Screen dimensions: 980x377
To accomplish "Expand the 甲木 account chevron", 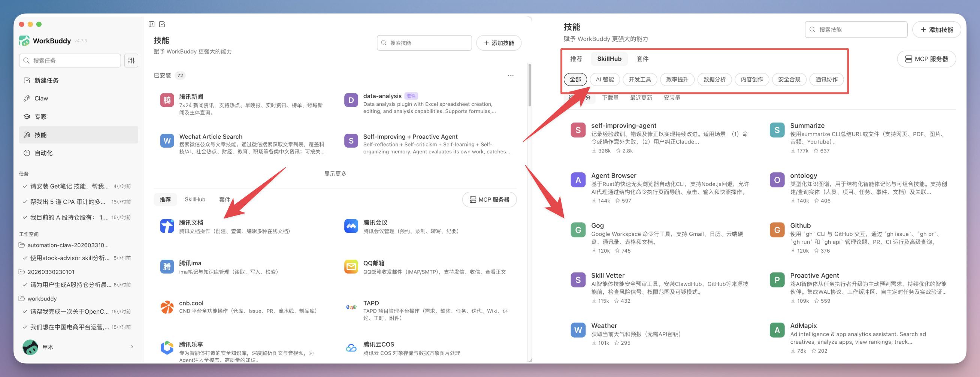I will click(x=132, y=347).
